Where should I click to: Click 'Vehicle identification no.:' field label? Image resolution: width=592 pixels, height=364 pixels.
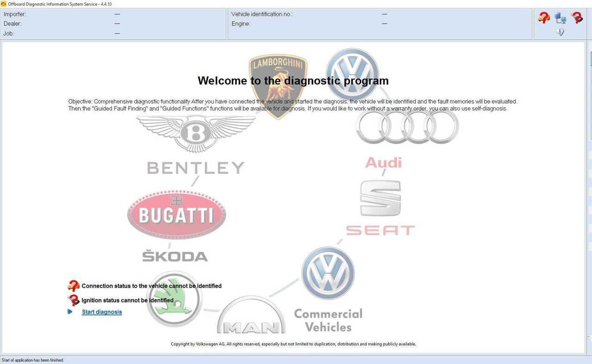coord(262,14)
